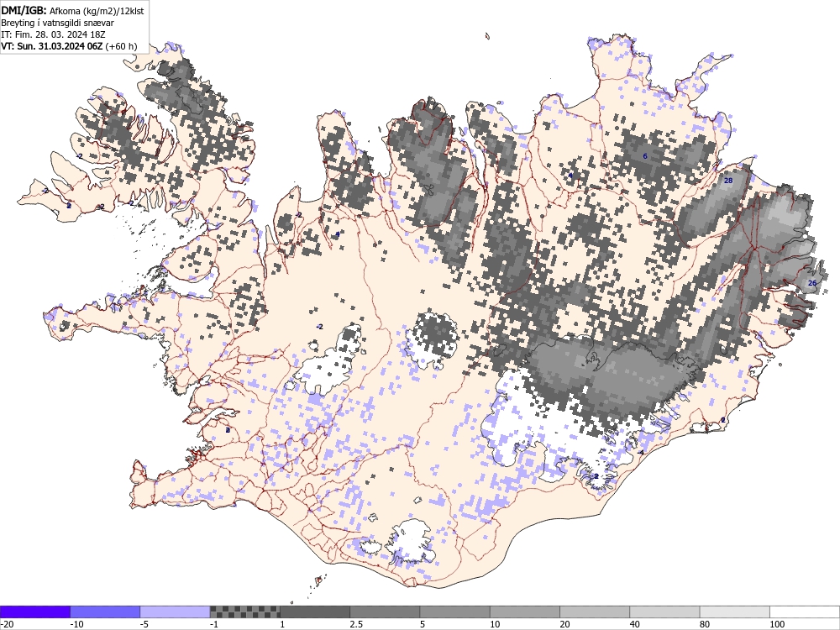Click the value 26 on the east coast
840x630 pixels.
812,283
